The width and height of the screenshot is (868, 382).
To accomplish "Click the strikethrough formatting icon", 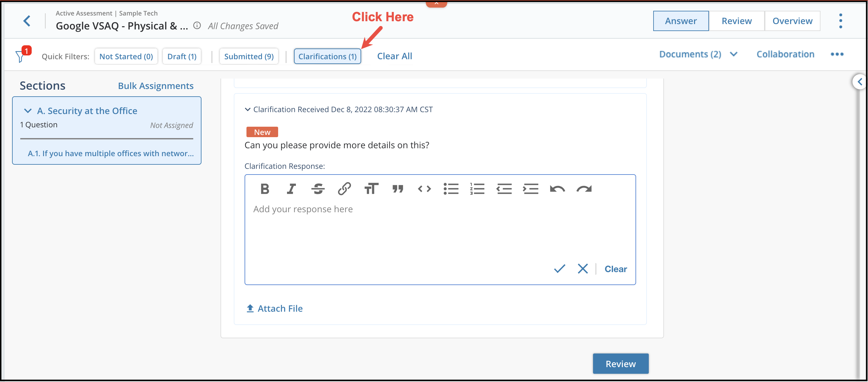I will pos(318,189).
